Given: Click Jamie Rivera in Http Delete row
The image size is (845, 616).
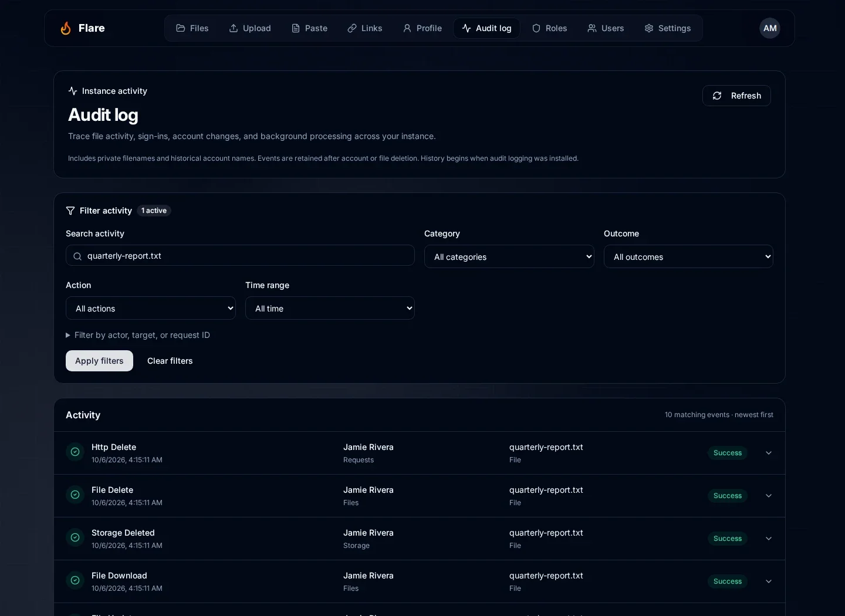Looking at the screenshot, I should click(x=369, y=447).
